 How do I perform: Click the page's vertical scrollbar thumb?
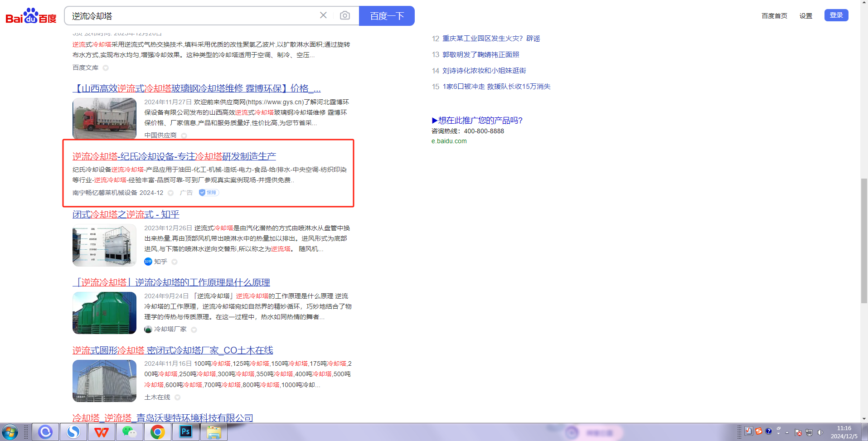tap(864, 240)
